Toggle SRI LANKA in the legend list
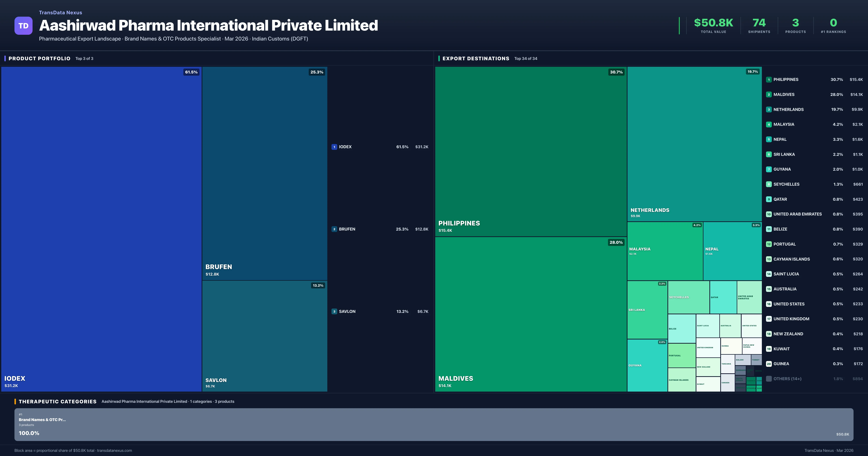 click(x=785, y=154)
